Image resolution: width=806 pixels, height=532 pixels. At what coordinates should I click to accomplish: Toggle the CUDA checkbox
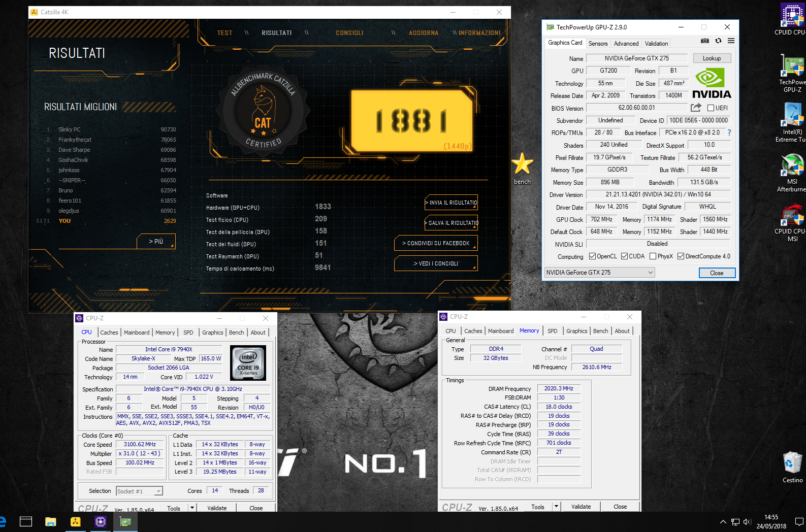624,256
